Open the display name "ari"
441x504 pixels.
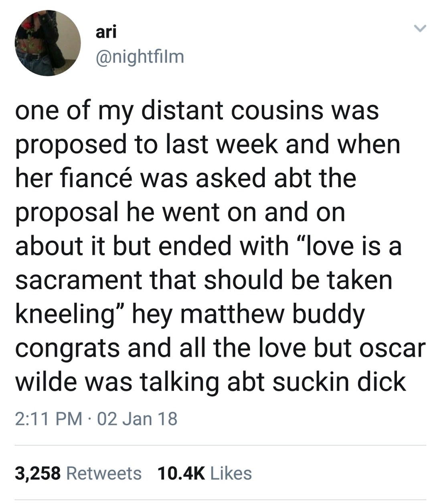pyautogui.click(x=106, y=32)
